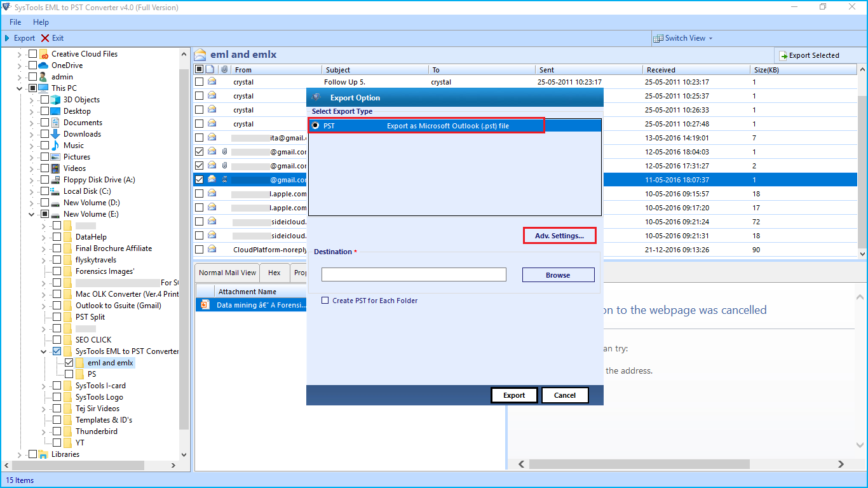Click the New Volume (D:) drive icon

pos(55,203)
